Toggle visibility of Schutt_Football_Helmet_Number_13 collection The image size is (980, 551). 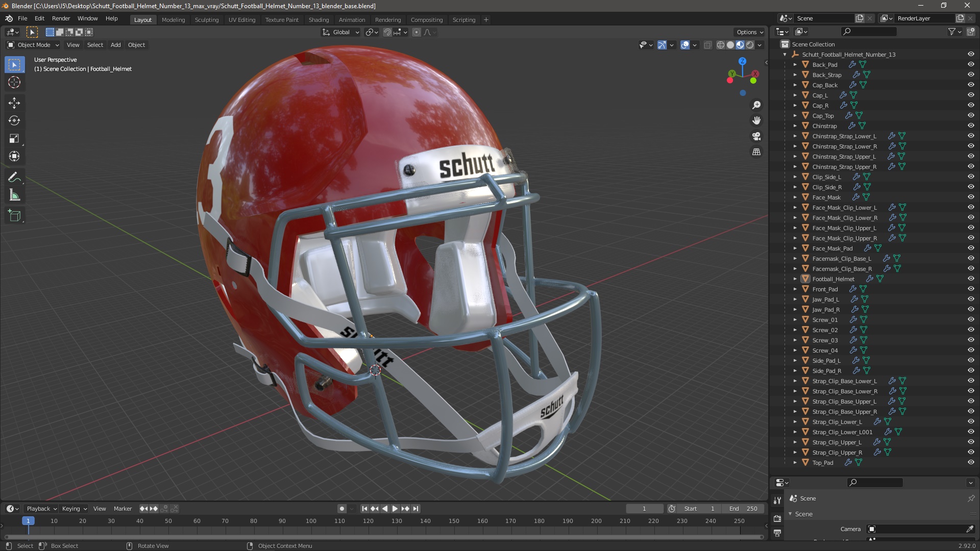971,55
